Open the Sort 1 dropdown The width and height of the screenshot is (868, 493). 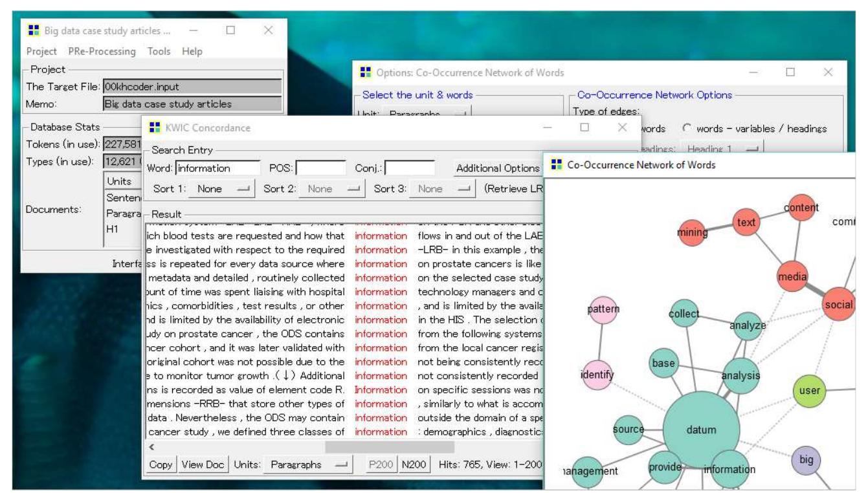[x=221, y=189]
